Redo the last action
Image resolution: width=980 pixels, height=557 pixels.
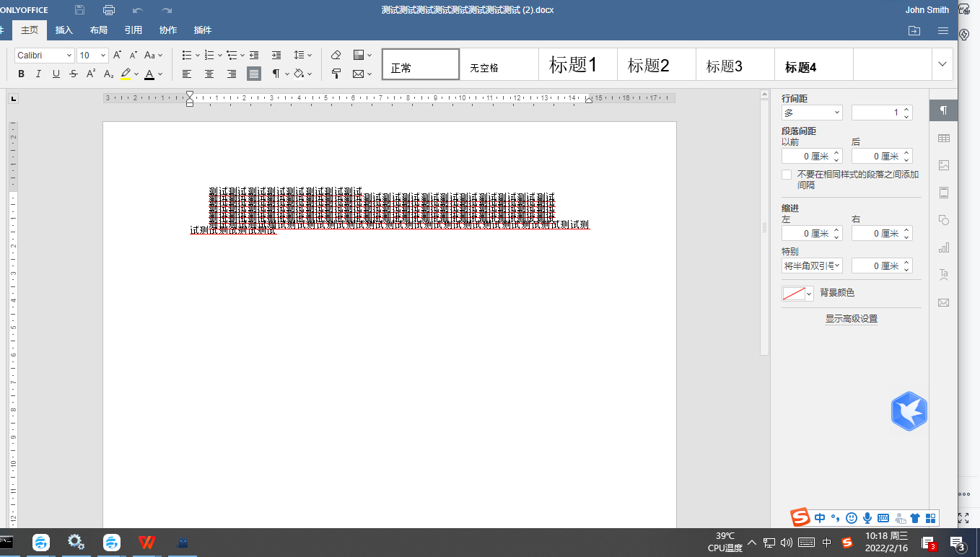click(167, 10)
